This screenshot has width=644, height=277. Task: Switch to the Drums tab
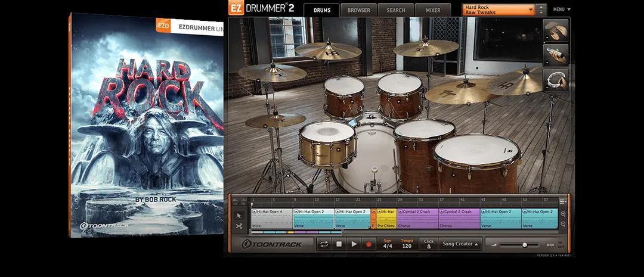click(x=321, y=10)
